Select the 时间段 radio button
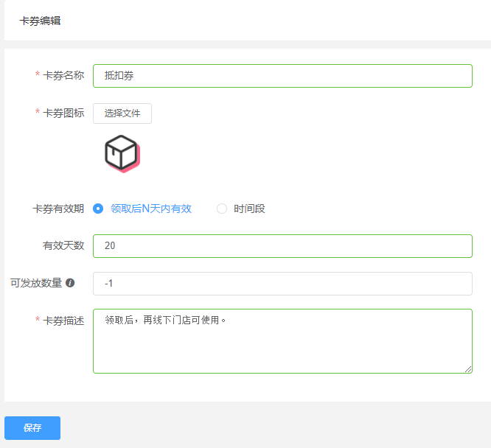Image resolution: width=491 pixels, height=448 pixels. click(x=222, y=209)
